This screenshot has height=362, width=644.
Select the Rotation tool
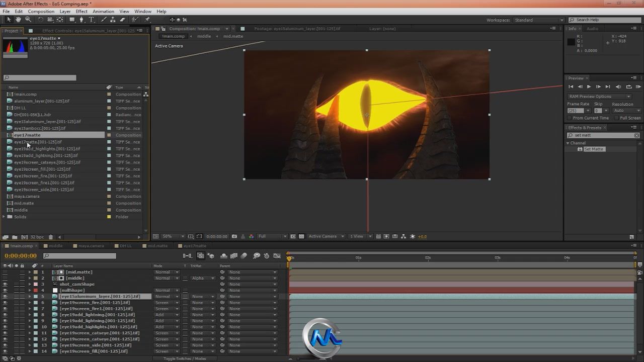tap(41, 20)
